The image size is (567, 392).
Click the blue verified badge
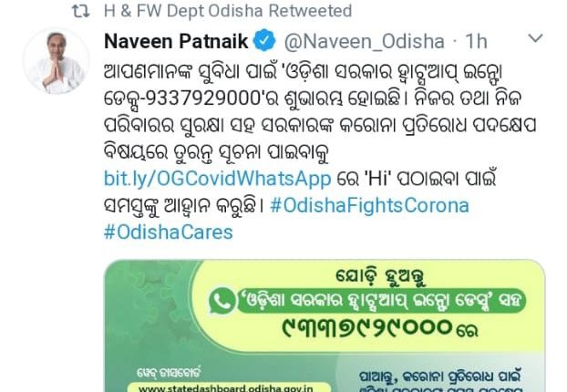point(264,40)
